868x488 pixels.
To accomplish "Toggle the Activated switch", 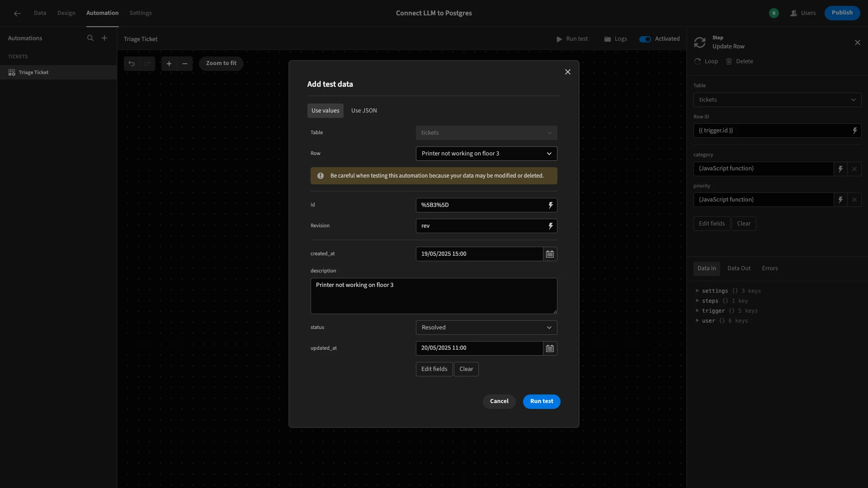I will point(645,39).
